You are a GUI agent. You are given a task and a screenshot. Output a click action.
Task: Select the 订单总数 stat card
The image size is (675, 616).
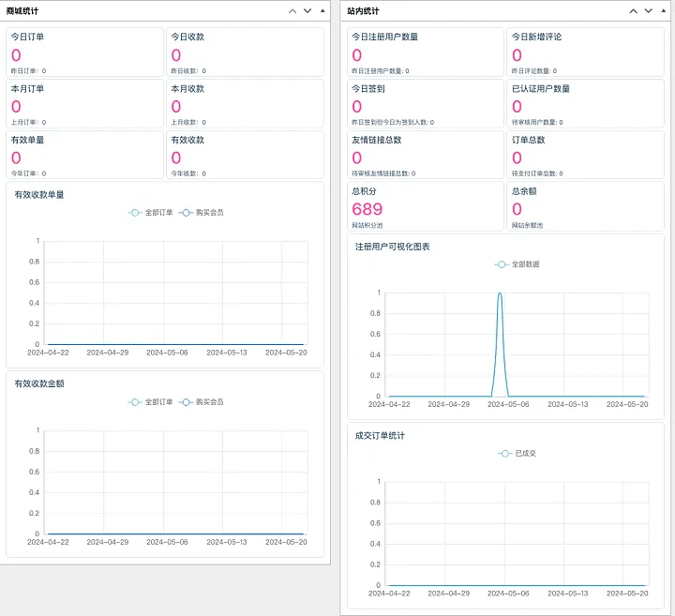[585, 155]
